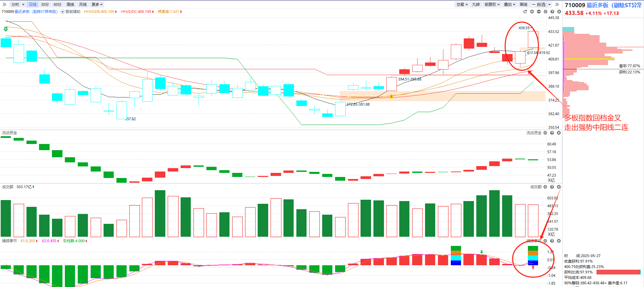Select the 周线 weekly period tab
Viewport: 644px width, 287px height.
[x=70, y=4]
